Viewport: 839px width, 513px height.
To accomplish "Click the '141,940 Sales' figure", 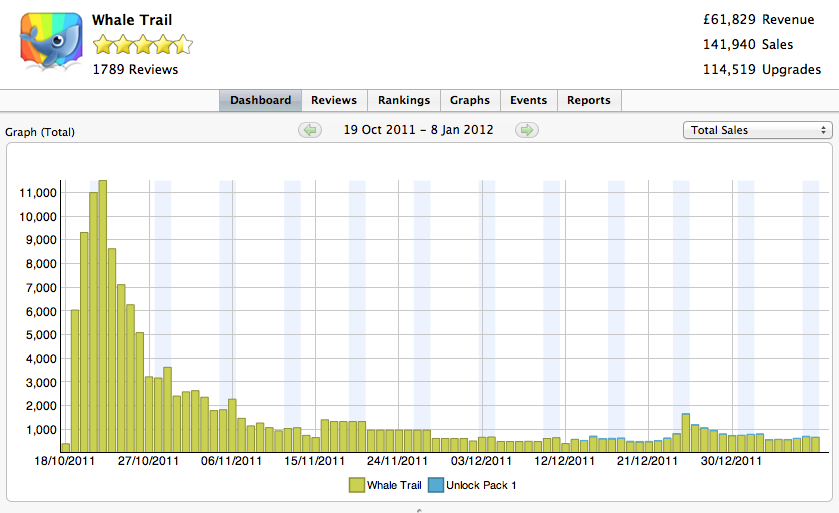I will [748, 44].
